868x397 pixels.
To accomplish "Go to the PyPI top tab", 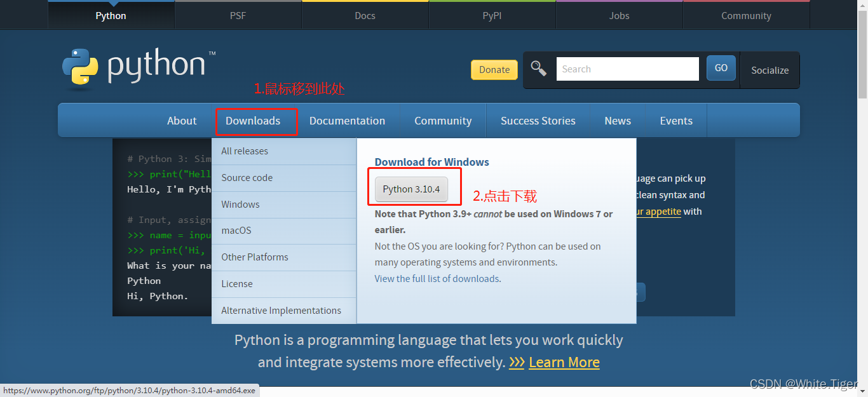I will click(492, 15).
